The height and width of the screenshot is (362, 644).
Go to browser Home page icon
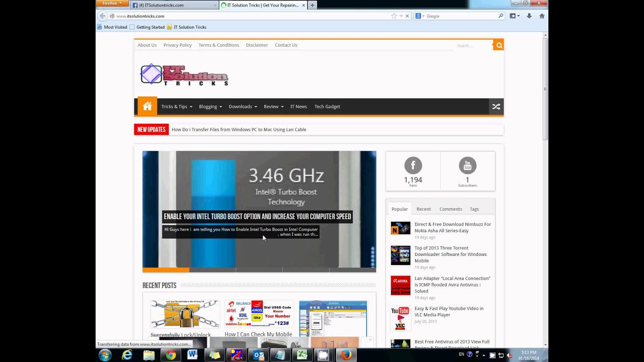(542, 16)
